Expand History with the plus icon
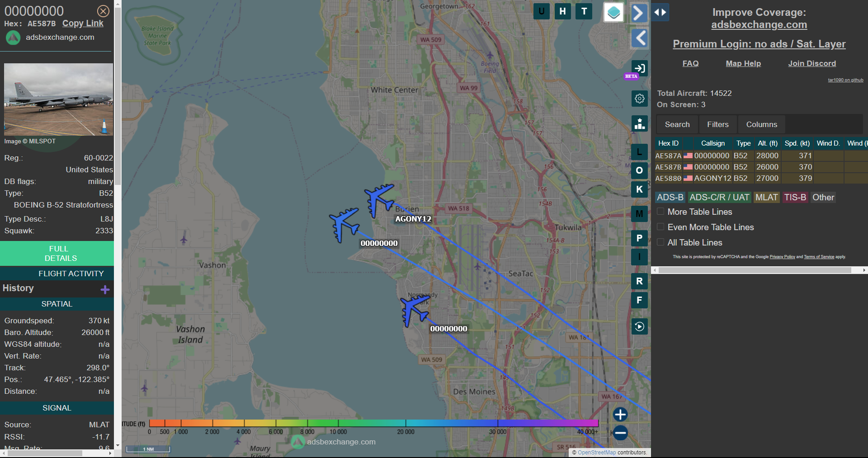 tap(105, 289)
